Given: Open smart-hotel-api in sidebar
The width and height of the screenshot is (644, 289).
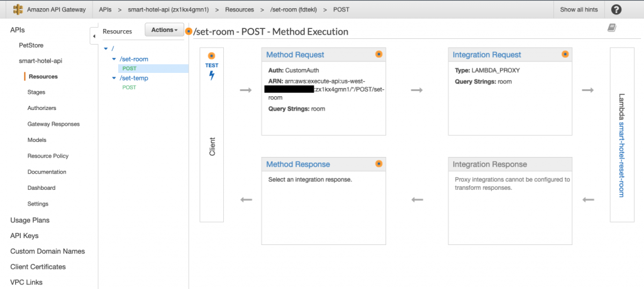Looking at the screenshot, I should click(x=41, y=61).
